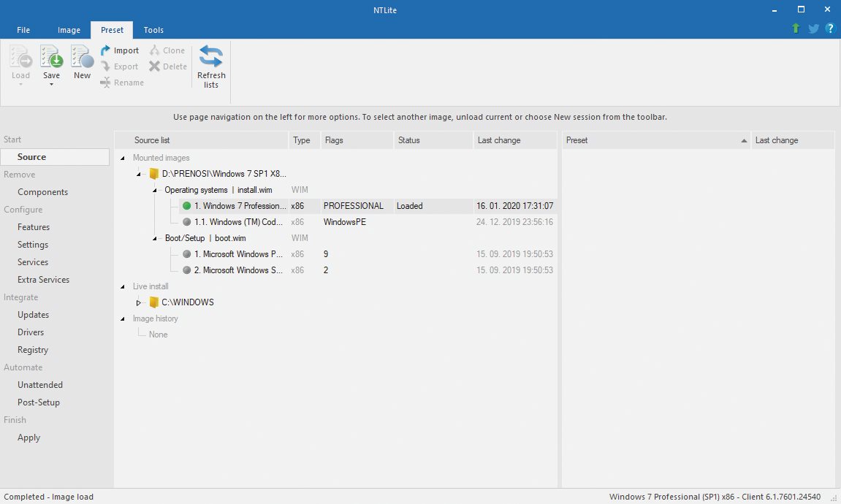The image size is (841, 504).
Task: Collapse Operating systems install.wim node
Action: [x=154, y=191]
